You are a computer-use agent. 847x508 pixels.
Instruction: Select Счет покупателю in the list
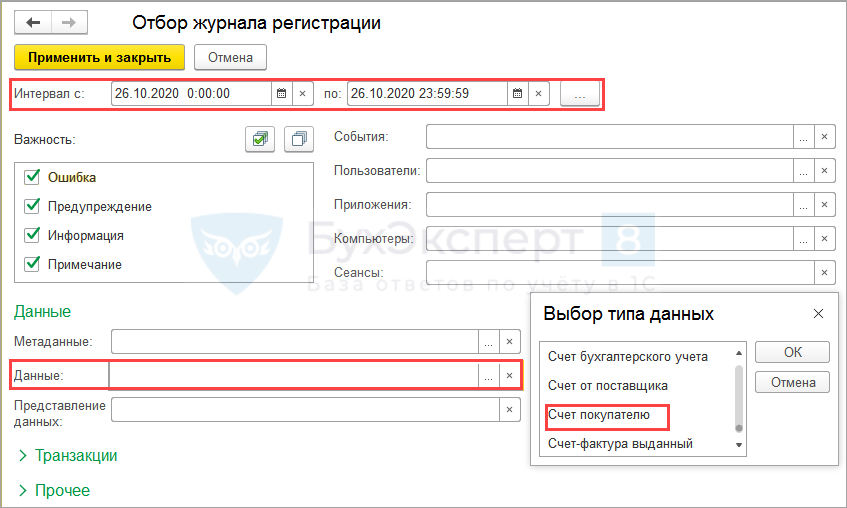tap(599, 414)
